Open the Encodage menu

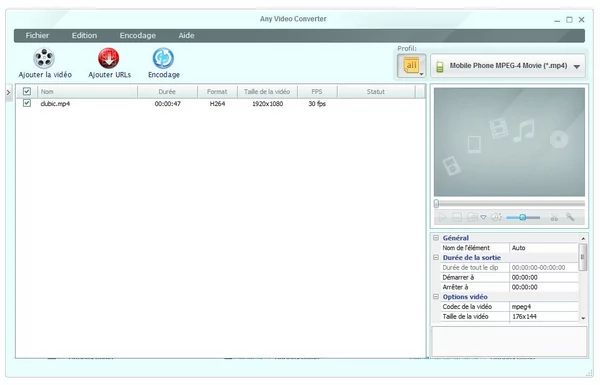point(138,36)
